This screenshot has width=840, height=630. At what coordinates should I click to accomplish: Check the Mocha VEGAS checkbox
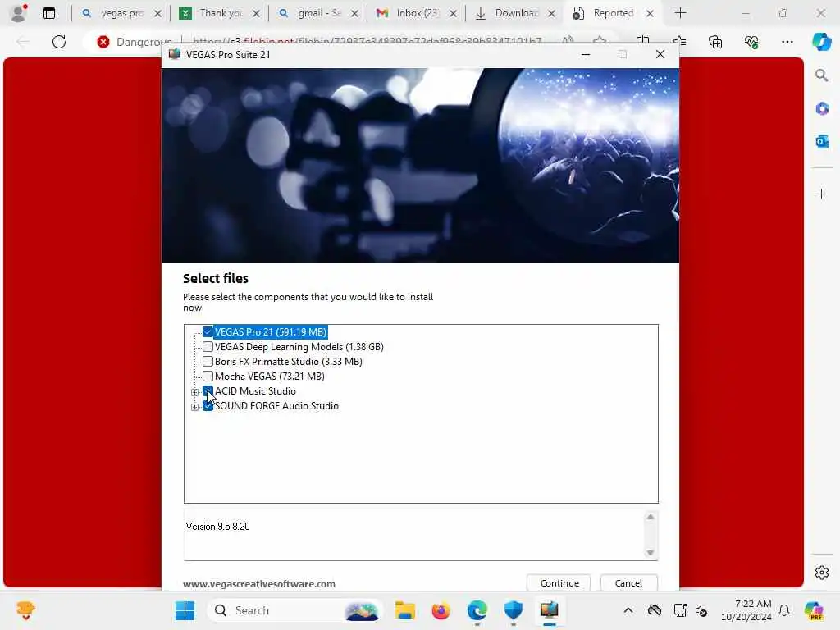click(x=208, y=376)
